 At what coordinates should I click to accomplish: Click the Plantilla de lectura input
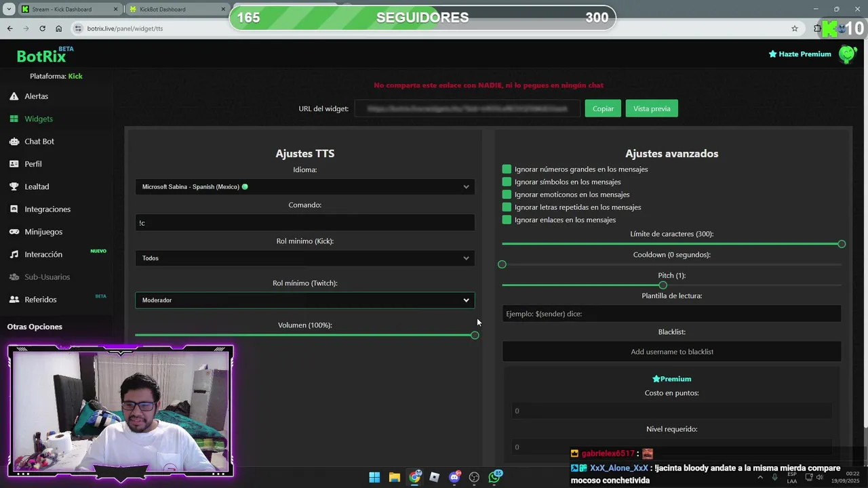click(671, 314)
